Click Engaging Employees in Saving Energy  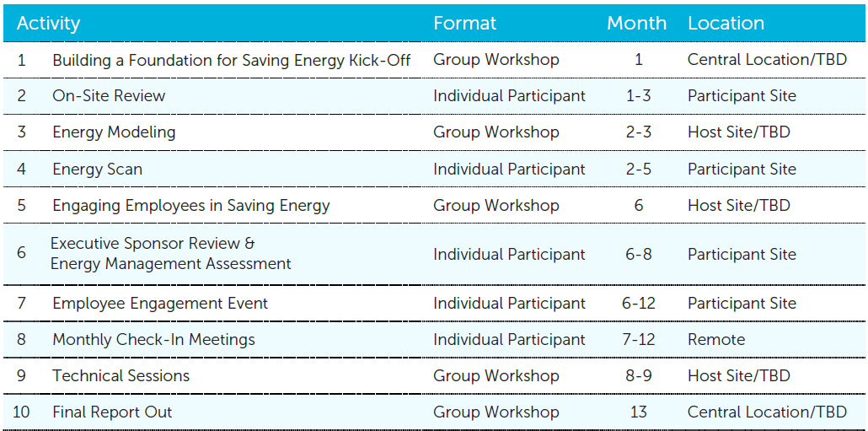click(191, 206)
